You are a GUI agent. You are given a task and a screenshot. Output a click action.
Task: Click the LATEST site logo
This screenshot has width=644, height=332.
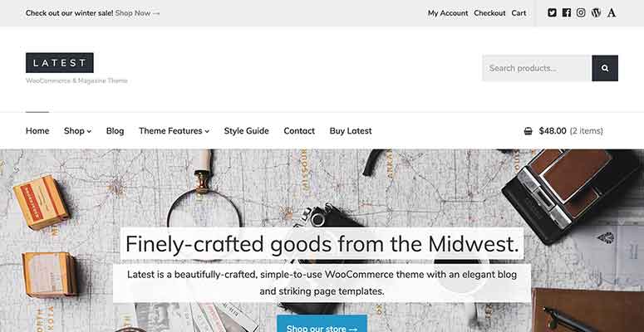(60, 63)
